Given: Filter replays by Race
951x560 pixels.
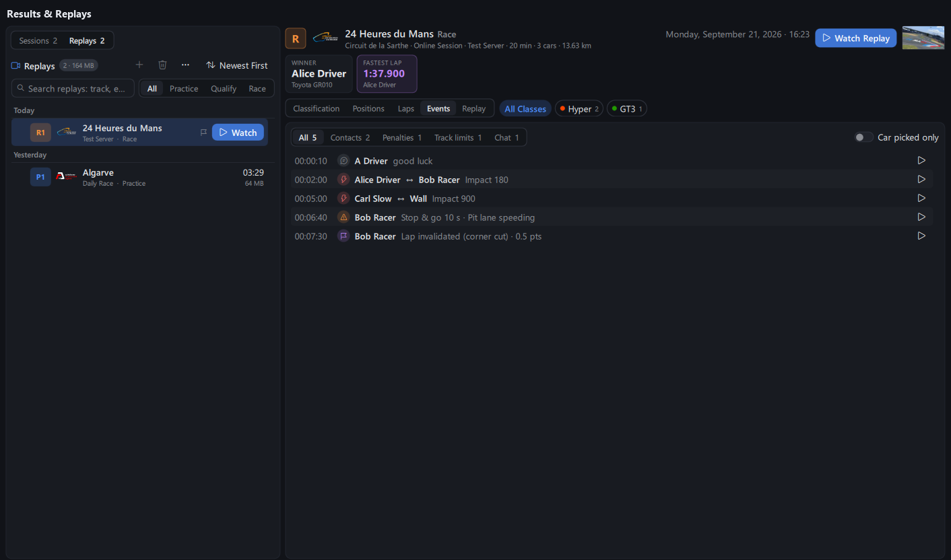Looking at the screenshot, I should point(257,89).
